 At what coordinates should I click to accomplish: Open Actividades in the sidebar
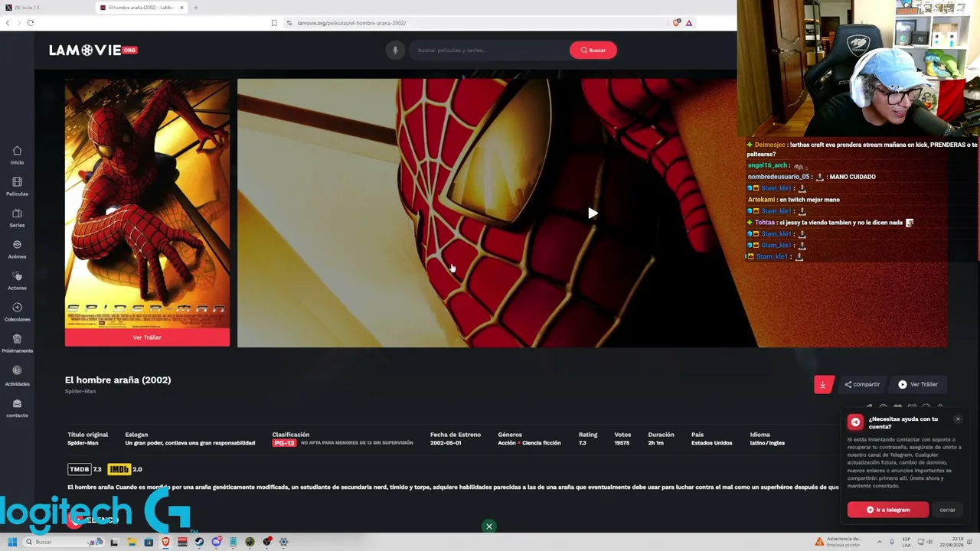click(17, 375)
